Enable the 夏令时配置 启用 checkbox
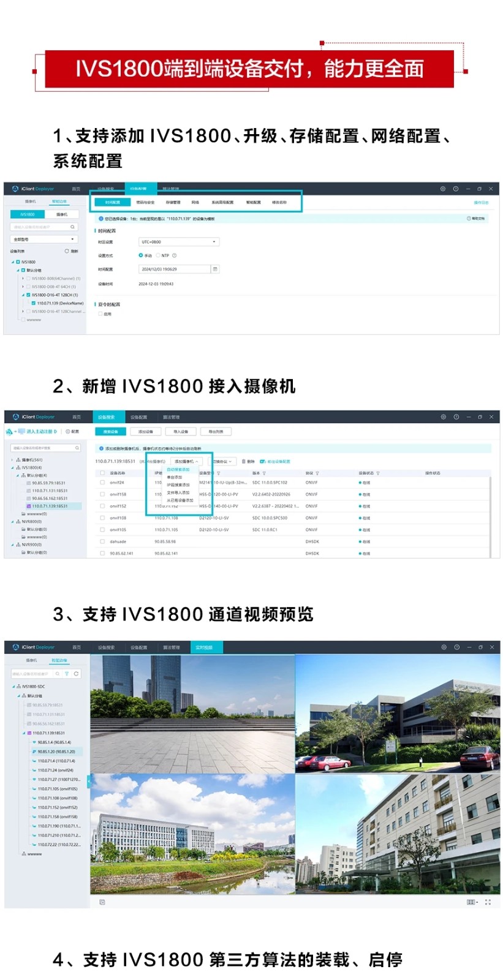The width and height of the screenshot is (503, 980). pos(100,314)
